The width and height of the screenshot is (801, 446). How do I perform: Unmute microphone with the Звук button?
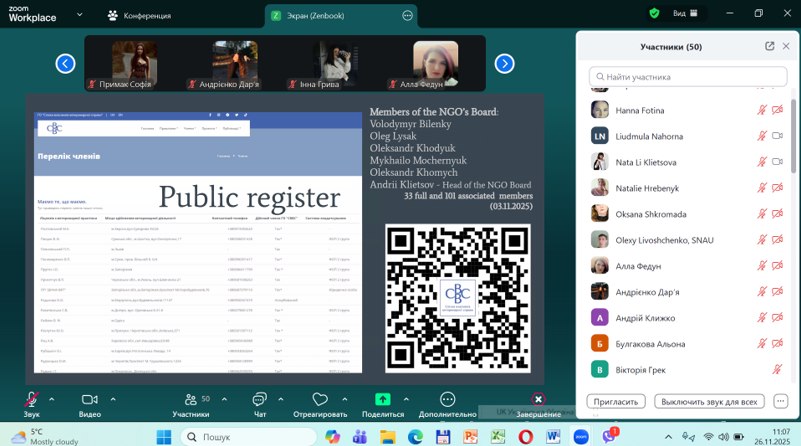(x=31, y=400)
